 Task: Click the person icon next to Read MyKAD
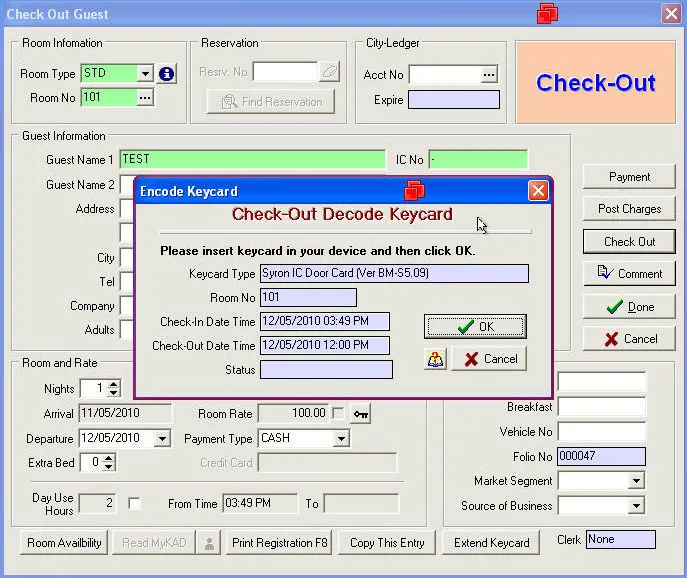(209, 543)
